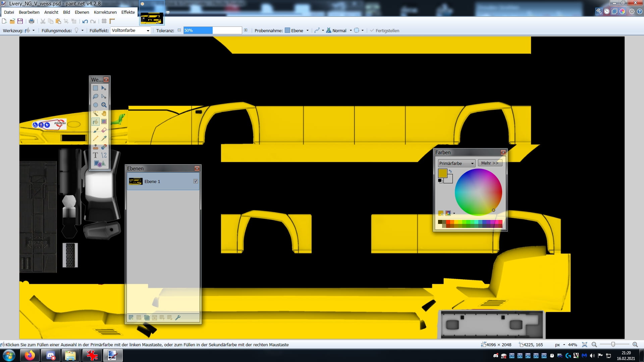Click the Fertigstellen button
The width and height of the screenshot is (644, 362).
[x=384, y=31]
